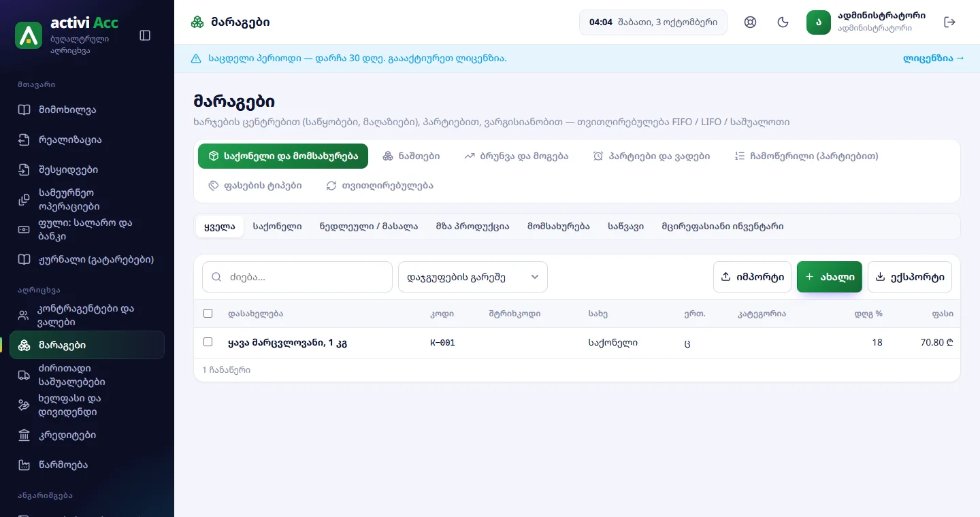Open ჩამოწერილი (პარტიებით) tab
The height and width of the screenshot is (517, 980).
[806, 156]
